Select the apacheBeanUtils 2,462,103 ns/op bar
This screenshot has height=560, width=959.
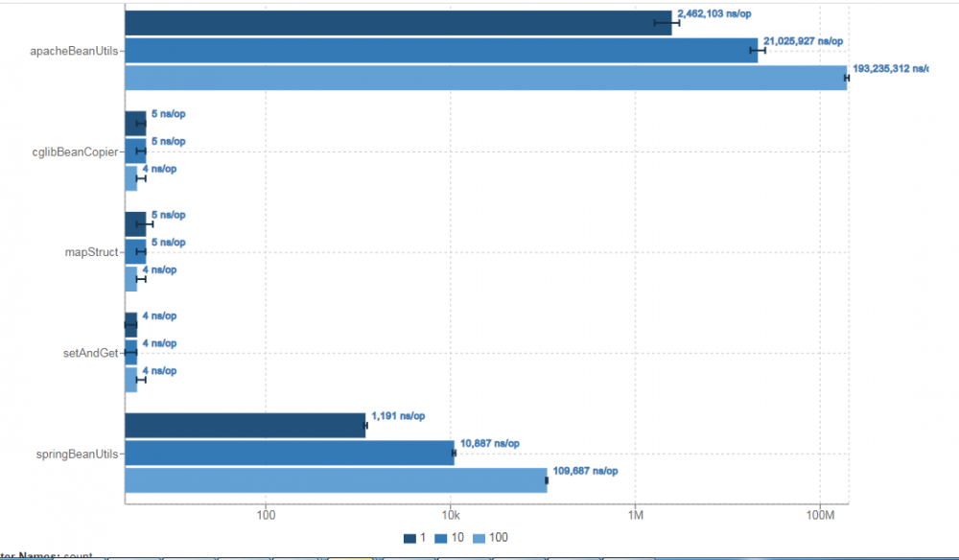398,23
